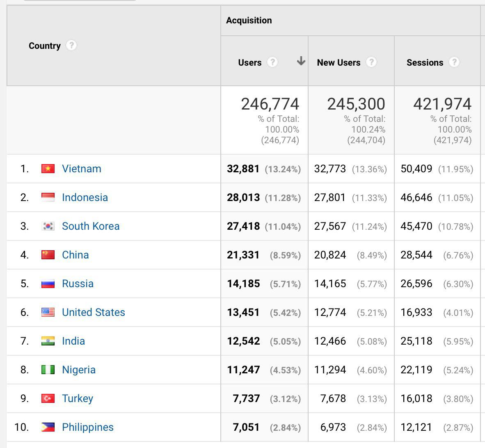The image size is (485, 448).
Task: Drill into the Russia row link
Action: pyautogui.click(x=78, y=283)
